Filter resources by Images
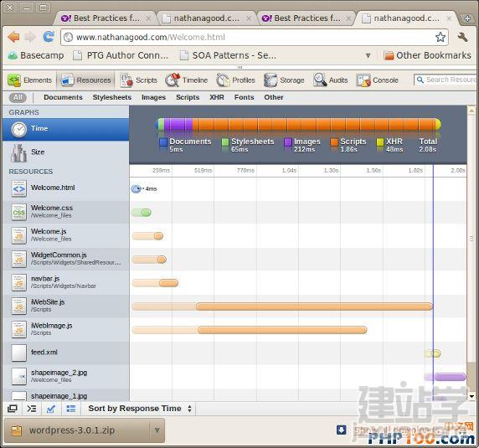Image resolution: width=479 pixels, height=448 pixels. click(x=153, y=97)
